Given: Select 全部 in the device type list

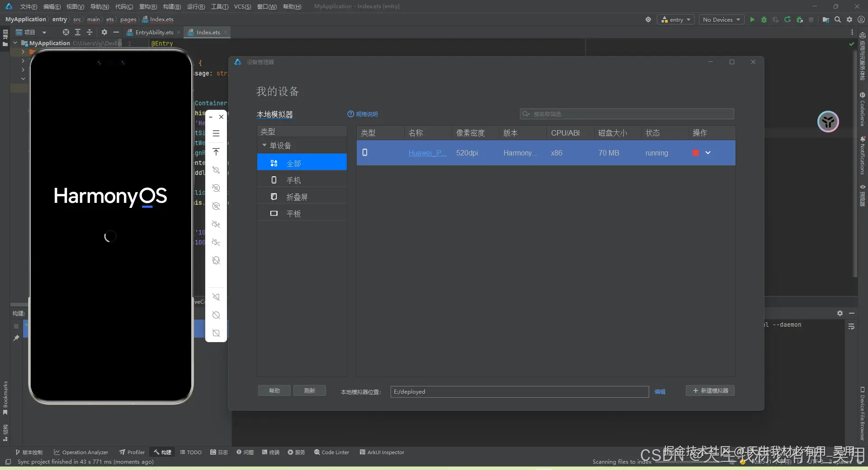Looking at the screenshot, I should (302, 163).
